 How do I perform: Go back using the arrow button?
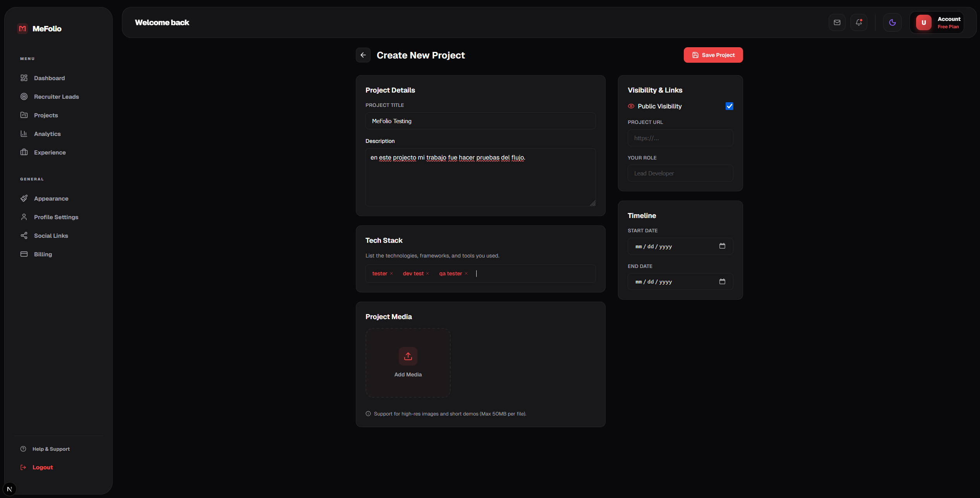[x=363, y=55]
